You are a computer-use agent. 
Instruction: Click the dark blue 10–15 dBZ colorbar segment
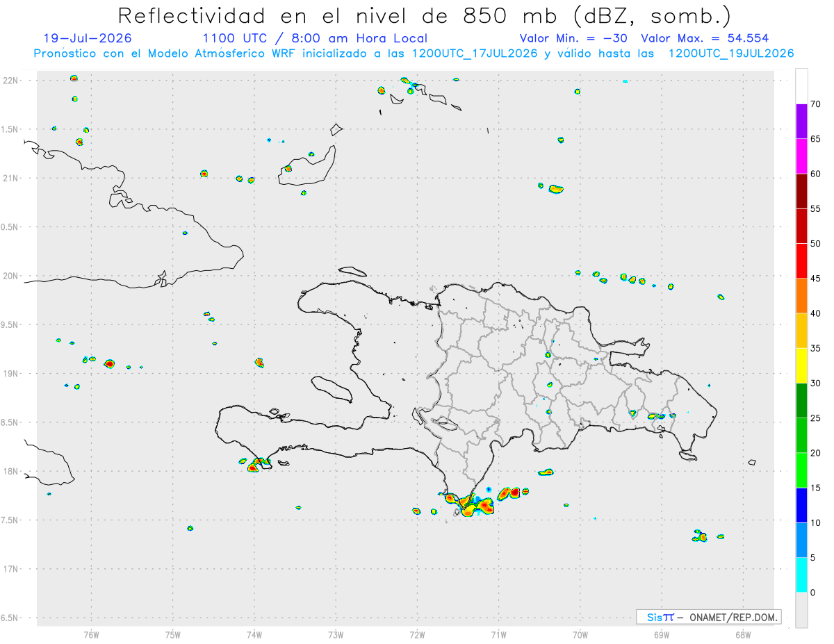(801, 505)
